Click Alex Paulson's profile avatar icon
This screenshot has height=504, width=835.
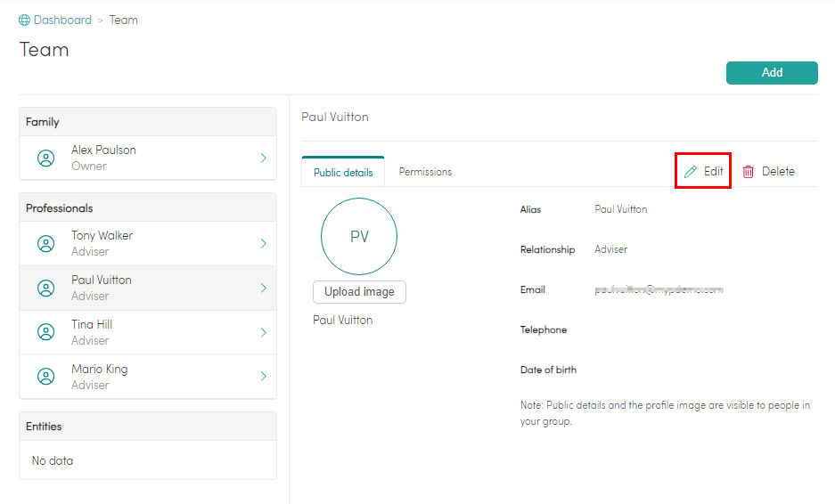click(45, 158)
